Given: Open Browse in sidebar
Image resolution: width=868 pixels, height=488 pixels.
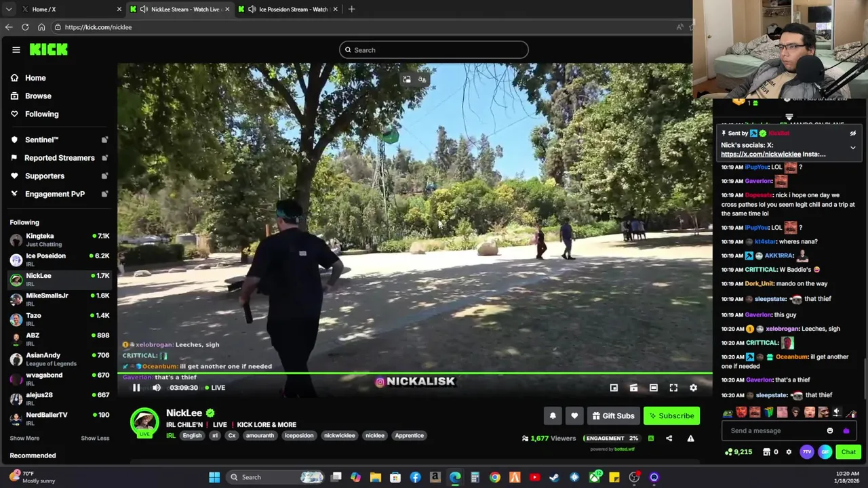Looking at the screenshot, I should point(38,96).
